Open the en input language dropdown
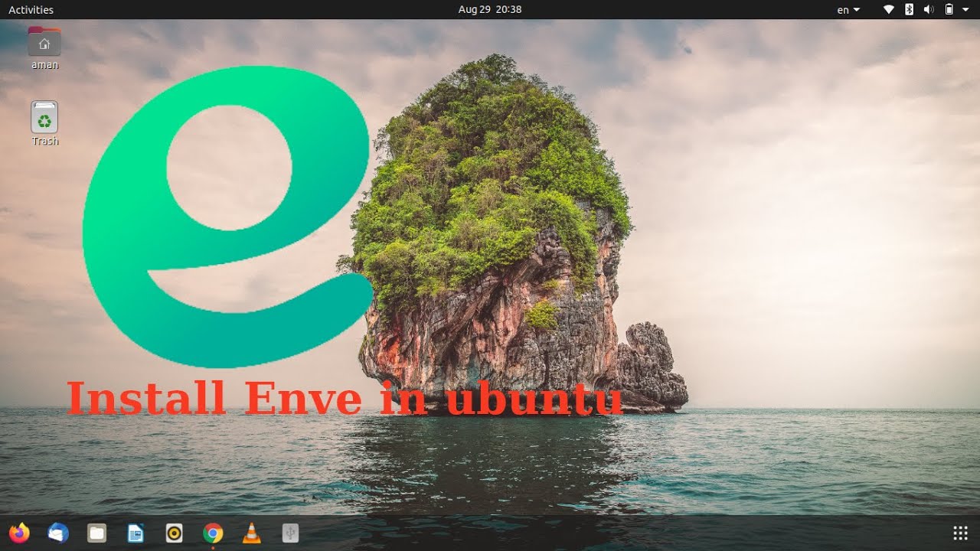 pos(848,10)
